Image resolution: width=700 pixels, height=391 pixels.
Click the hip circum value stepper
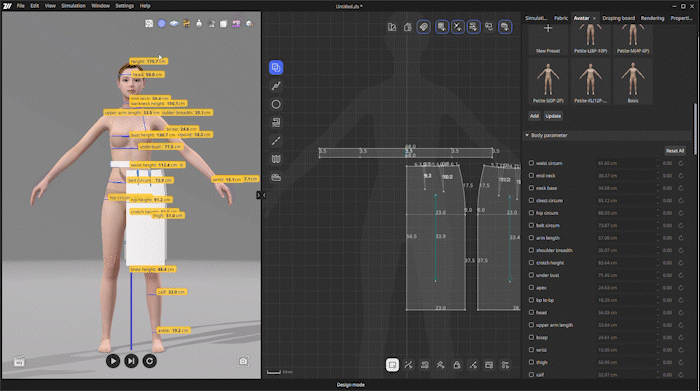pyautogui.click(x=658, y=213)
